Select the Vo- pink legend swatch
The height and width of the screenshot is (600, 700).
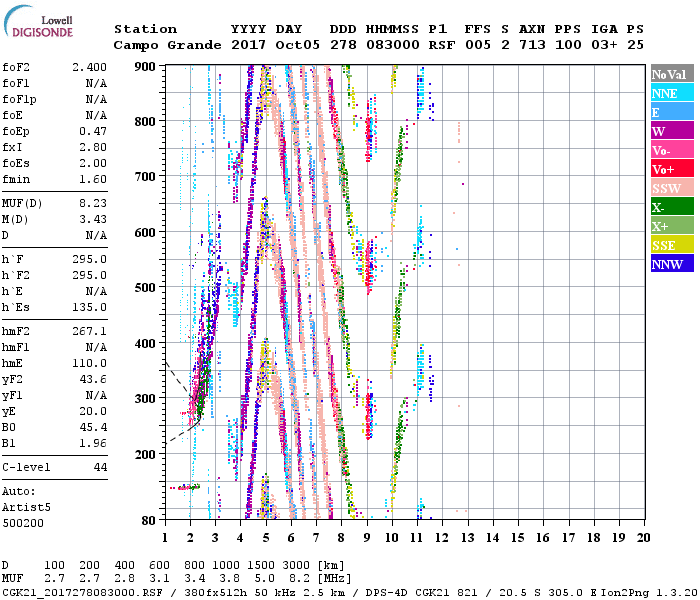click(672, 150)
